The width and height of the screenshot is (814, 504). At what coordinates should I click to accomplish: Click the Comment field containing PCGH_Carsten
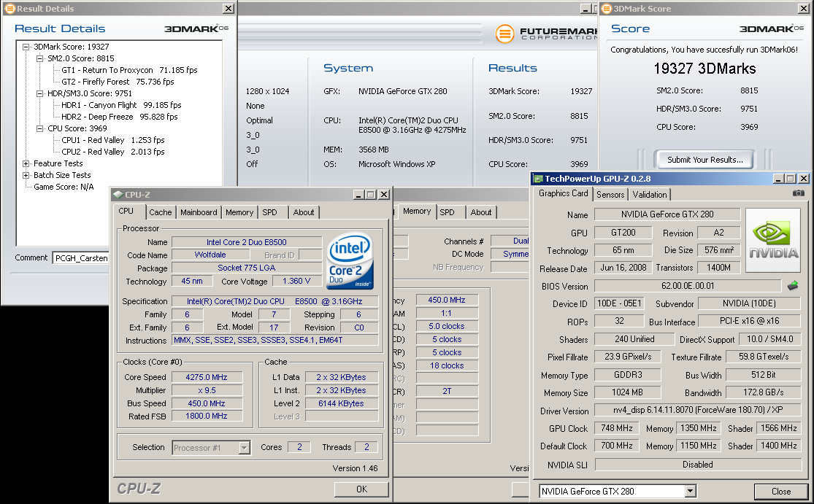(x=82, y=257)
